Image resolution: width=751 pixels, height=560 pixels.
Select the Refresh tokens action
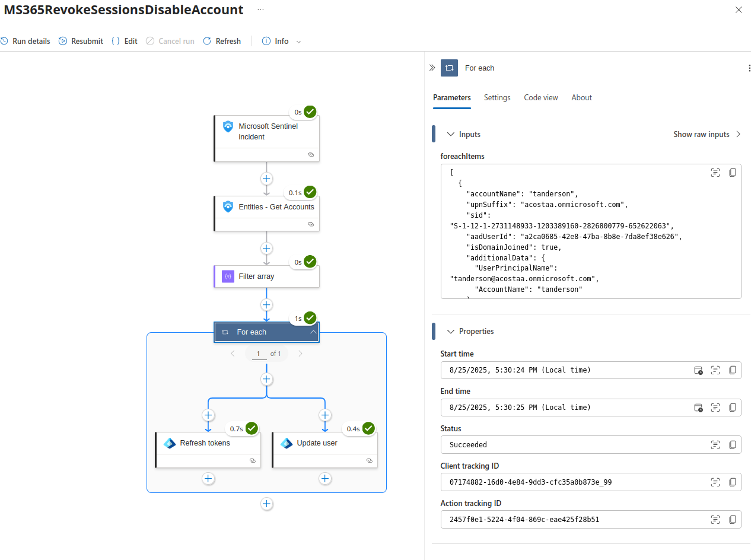point(208,450)
